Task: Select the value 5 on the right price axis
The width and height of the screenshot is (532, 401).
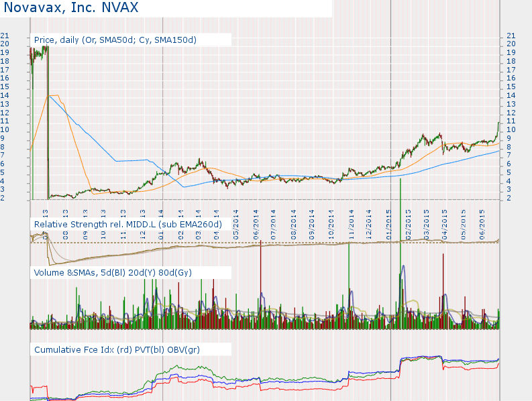Action: (509, 172)
